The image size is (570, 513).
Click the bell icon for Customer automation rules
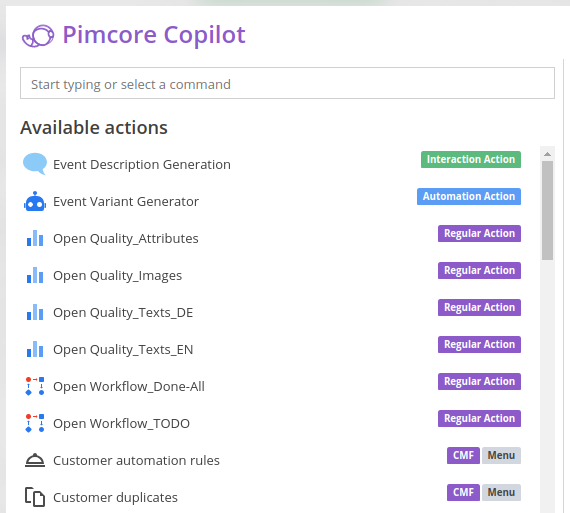pyautogui.click(x=35, y=460)
